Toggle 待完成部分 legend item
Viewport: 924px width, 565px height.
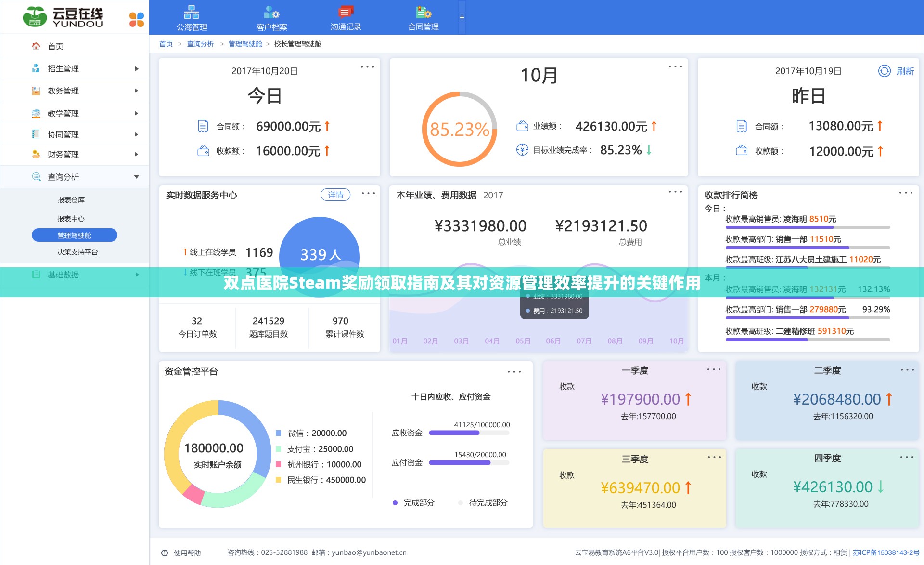[x=483, y=502]
